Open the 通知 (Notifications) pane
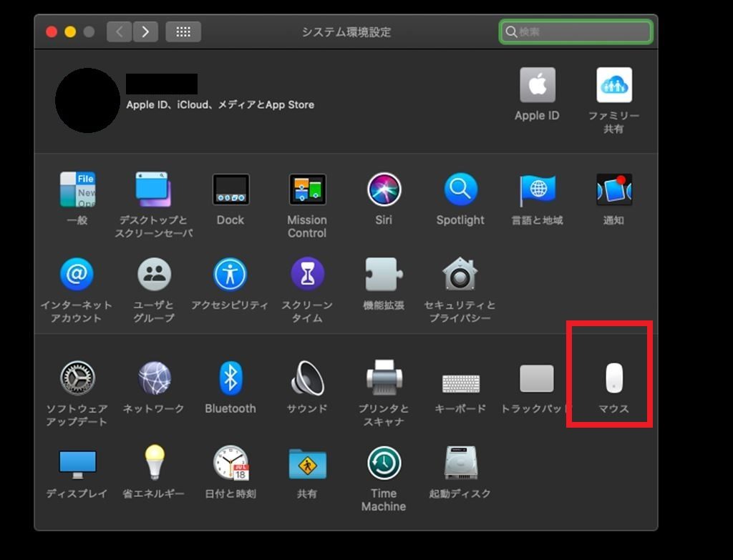Screen dimensions: 733x560 click(613, 190)
